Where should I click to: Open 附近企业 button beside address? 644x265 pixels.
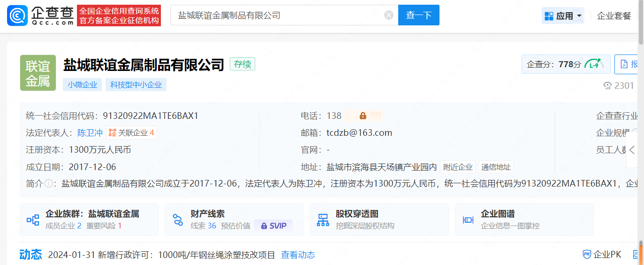coord(458,167)
